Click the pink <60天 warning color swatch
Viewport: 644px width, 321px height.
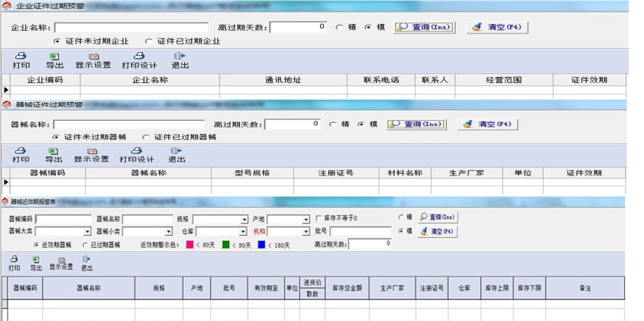click(190, 245)
